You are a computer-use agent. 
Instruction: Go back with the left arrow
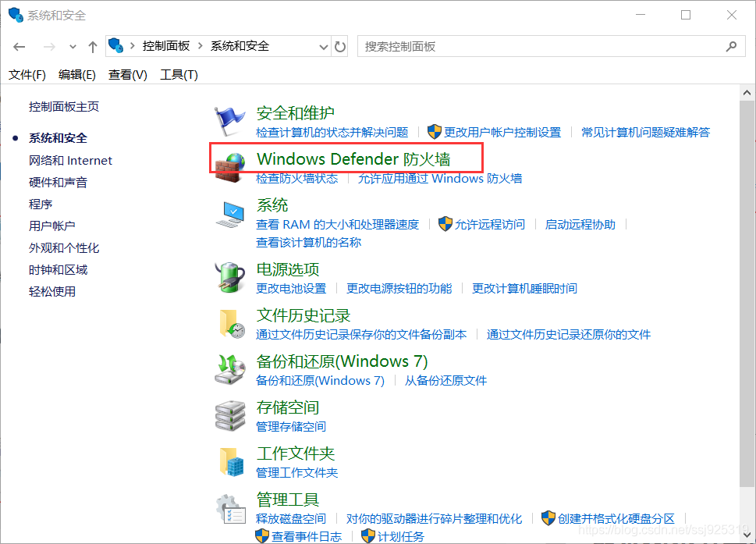pyautogui.click(x=20, y=47)
